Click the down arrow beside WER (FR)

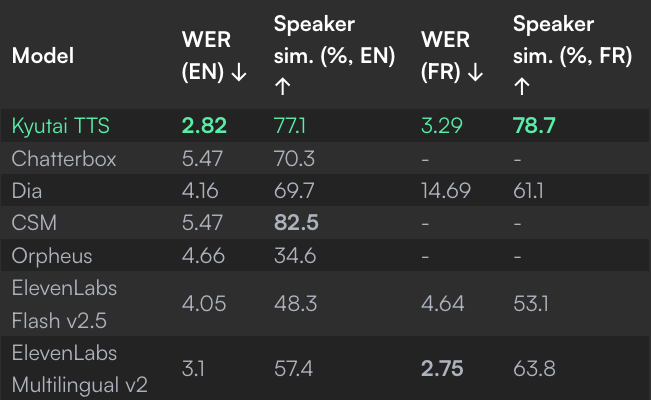475,73
